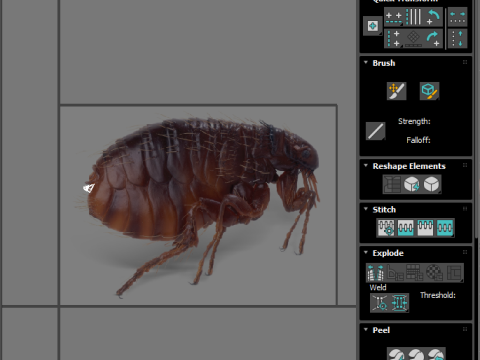Screen dimensions: 480x360
Task: Click Straighten Selection in Reshape Elements
Action: coord(392,184)
